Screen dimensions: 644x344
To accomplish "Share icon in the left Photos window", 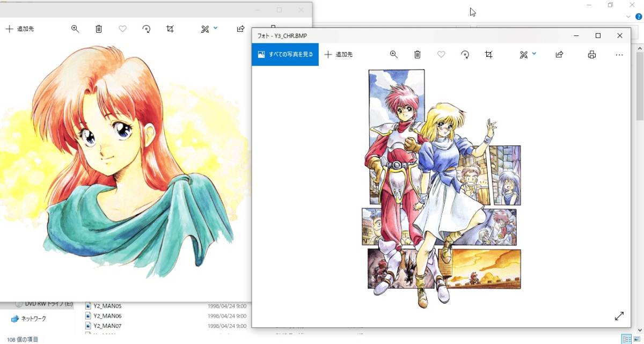I will tap(240, 29).
